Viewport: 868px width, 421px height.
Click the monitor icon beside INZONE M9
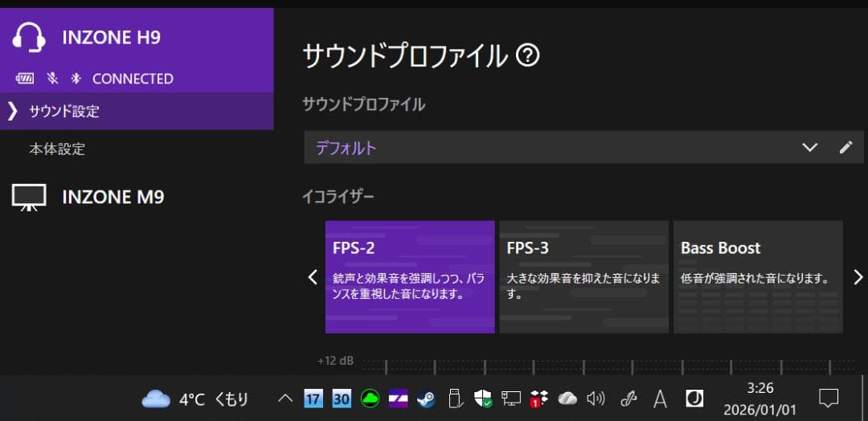click(29, 198)
